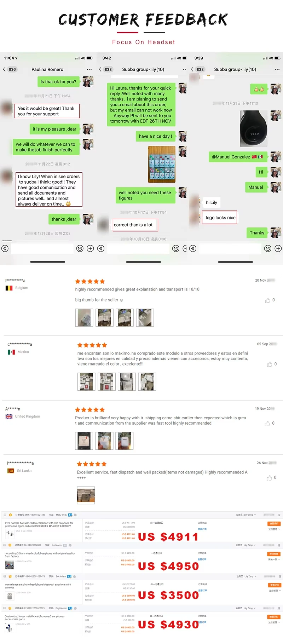Tap back arrow beside 836 in Paulina Romero chat

click(4, 69)
